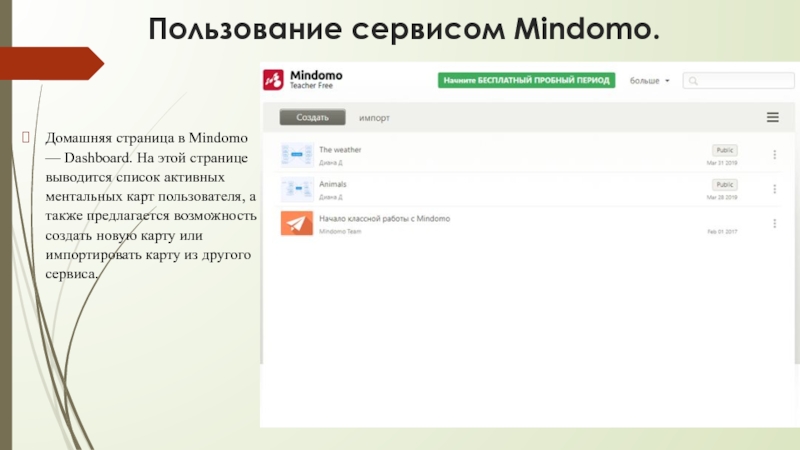
Task: Open The weather map thumbnail
Action: coord(297,155)
